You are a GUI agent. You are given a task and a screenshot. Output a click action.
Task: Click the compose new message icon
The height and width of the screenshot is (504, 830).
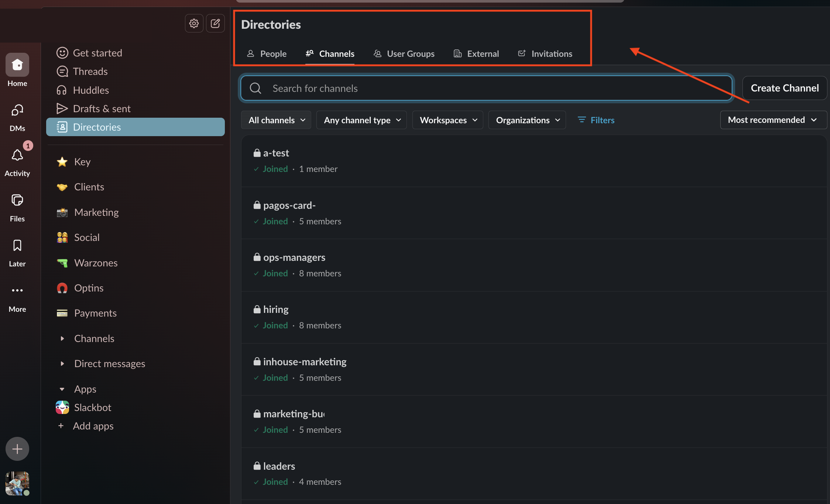point(215,24)
